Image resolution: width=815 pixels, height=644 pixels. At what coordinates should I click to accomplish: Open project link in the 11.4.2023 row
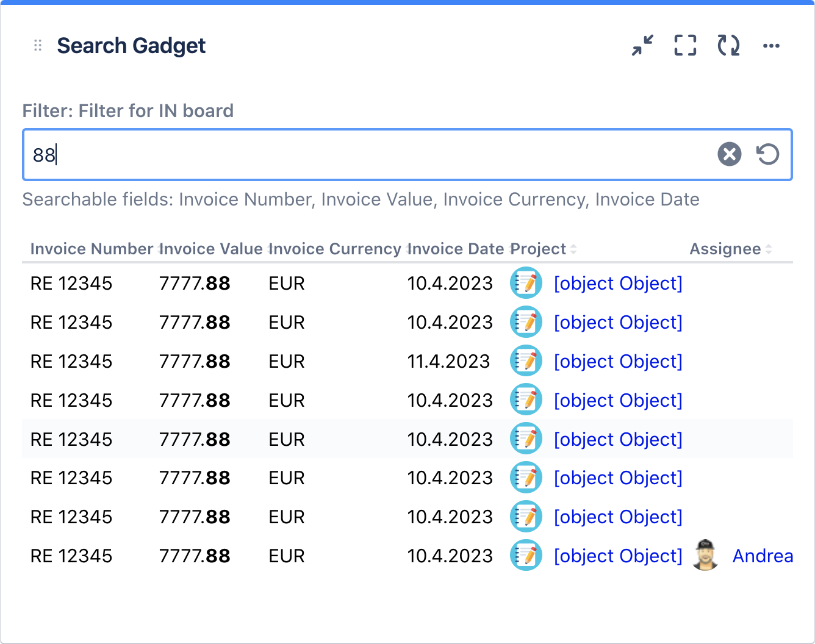pos(618,361)
